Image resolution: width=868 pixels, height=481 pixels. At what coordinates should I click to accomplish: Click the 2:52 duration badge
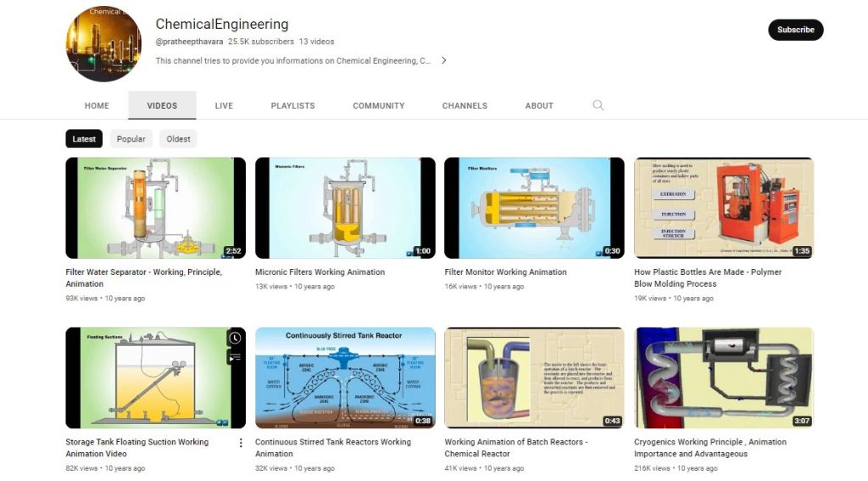click(233, 251)
